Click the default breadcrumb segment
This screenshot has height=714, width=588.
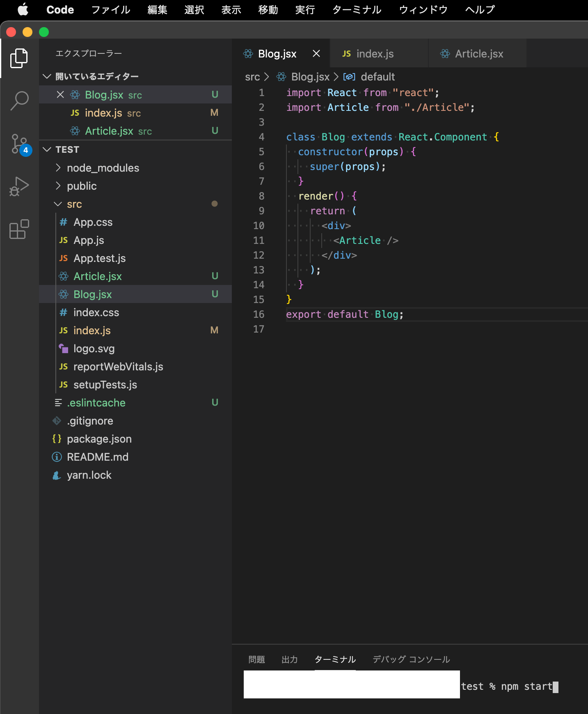[378, 77]
